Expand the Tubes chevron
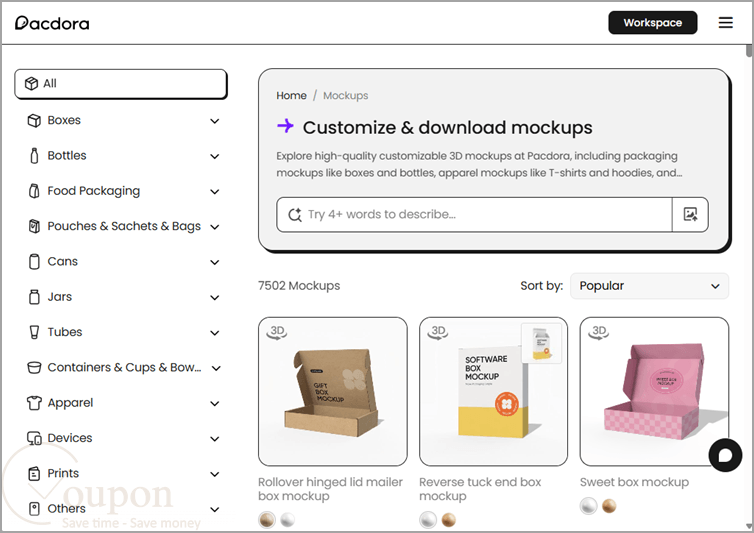Viewport: 754px width, 533px height. (x=214, y=333)
